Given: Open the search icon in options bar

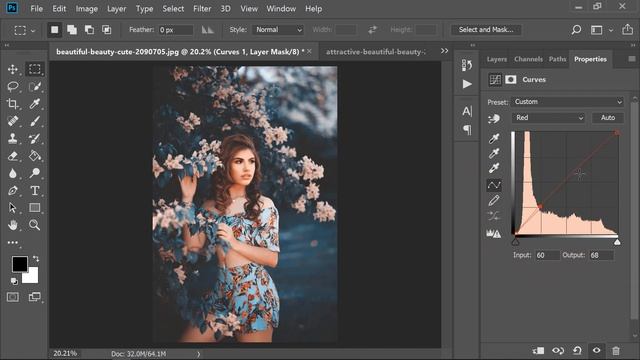Looking at the screenshot, I should [576, 30].
